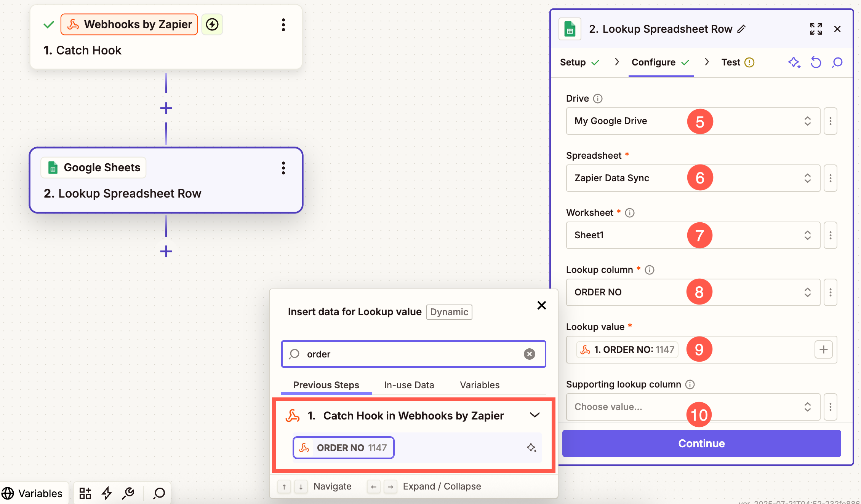Switch to the Configure tab

pos(661,62)
